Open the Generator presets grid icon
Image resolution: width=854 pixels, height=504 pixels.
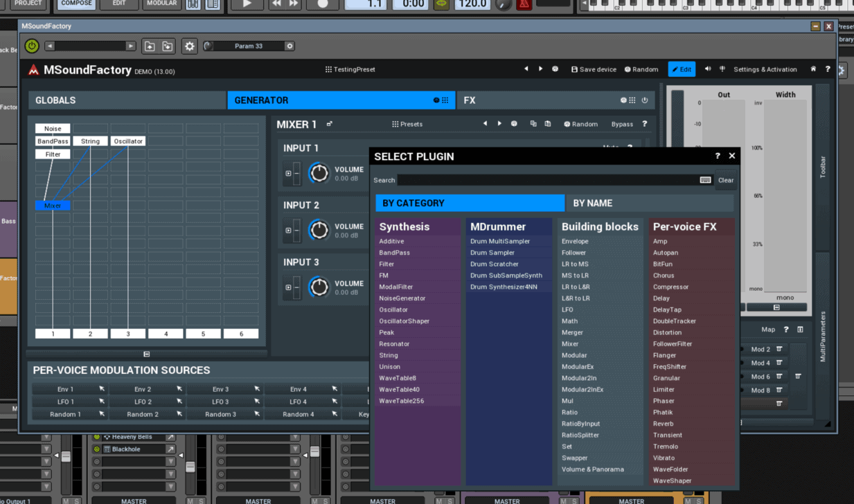[445, 100]
